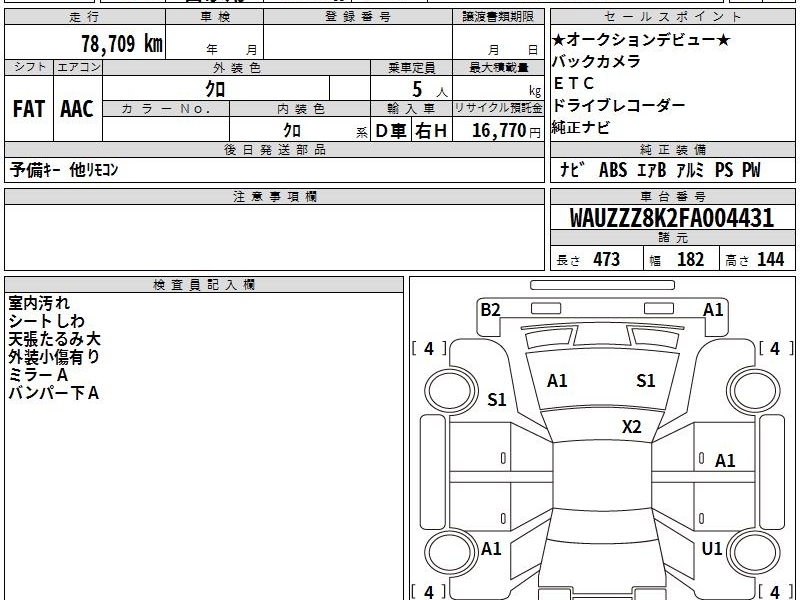Click the 外装色 header
800x600 pixels.
pos(236,67)
